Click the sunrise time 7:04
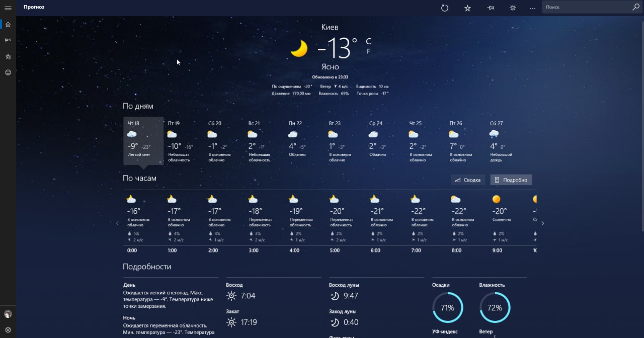This screenshot has height=338, width=644. pyautogui.click(x=248, y=296)
